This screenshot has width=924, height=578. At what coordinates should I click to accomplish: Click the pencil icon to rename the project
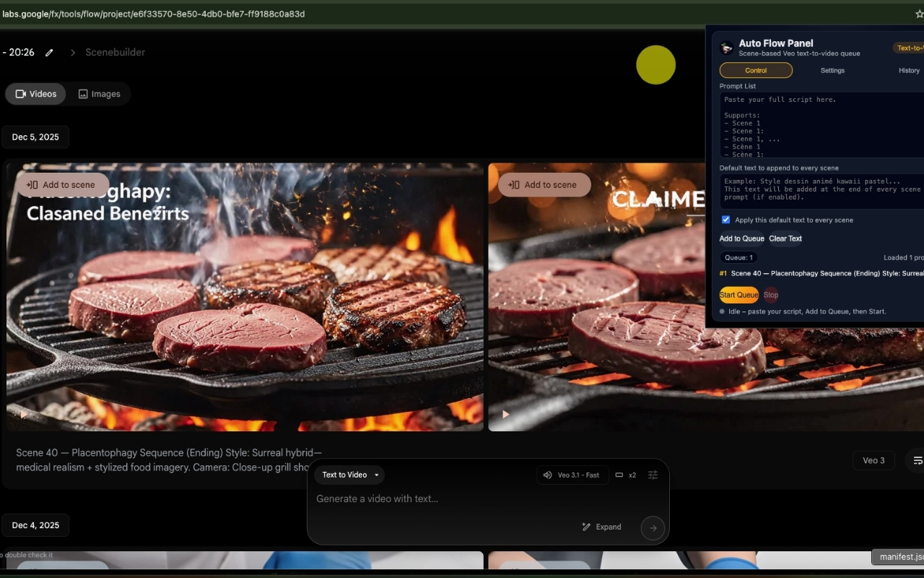point(49,53)
